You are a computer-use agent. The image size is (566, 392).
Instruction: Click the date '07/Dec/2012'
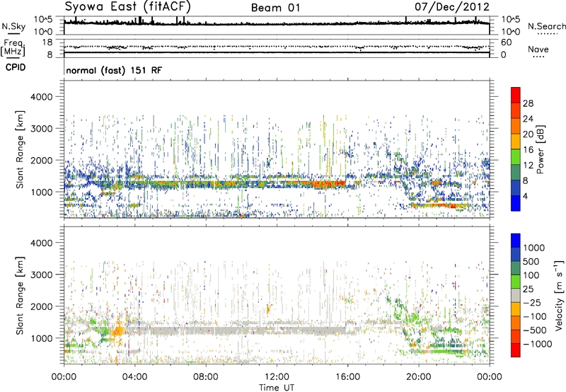tap(452, 7)
